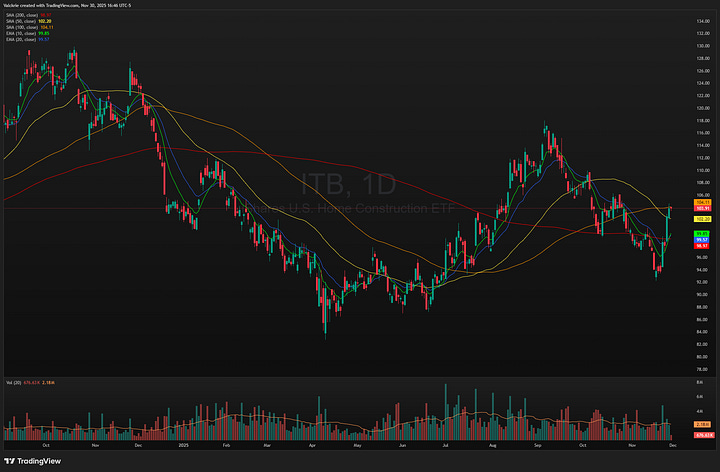The height and width of the screenshot is (472, 720).
Task: Click the Feb label on the time axis
Action: (225, 445)
